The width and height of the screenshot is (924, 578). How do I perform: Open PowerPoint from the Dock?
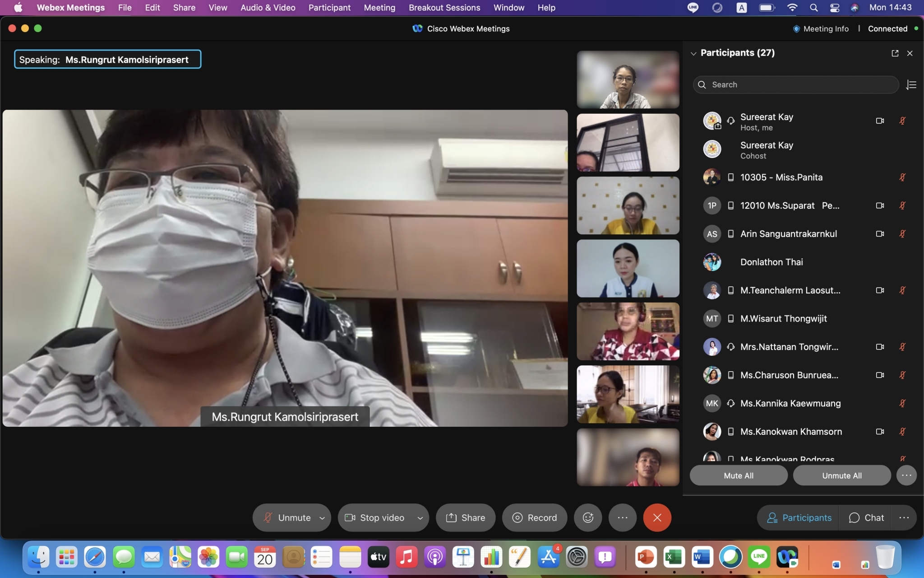(646, 557)
